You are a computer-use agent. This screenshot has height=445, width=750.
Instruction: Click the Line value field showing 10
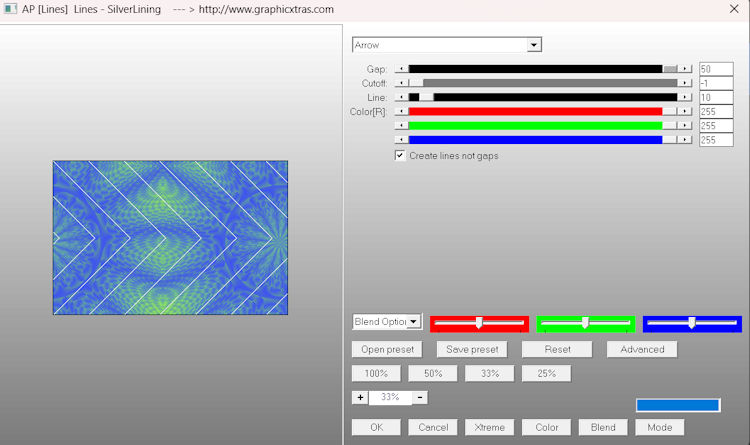point(716,97)
